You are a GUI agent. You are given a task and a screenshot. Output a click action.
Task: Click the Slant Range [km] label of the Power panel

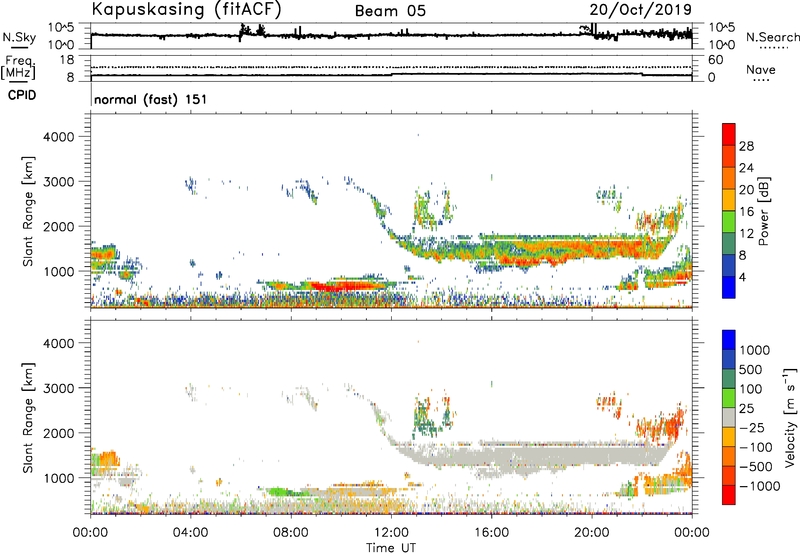[27, 211]
